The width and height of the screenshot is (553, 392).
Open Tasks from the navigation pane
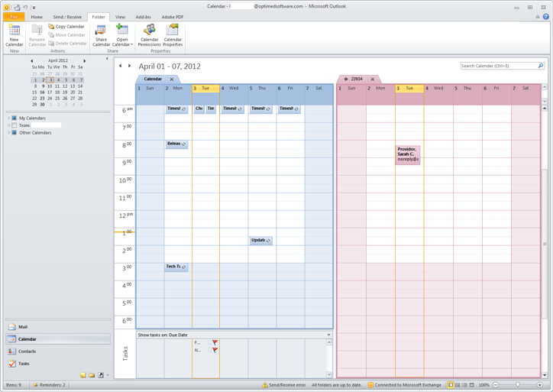point(24,364)
